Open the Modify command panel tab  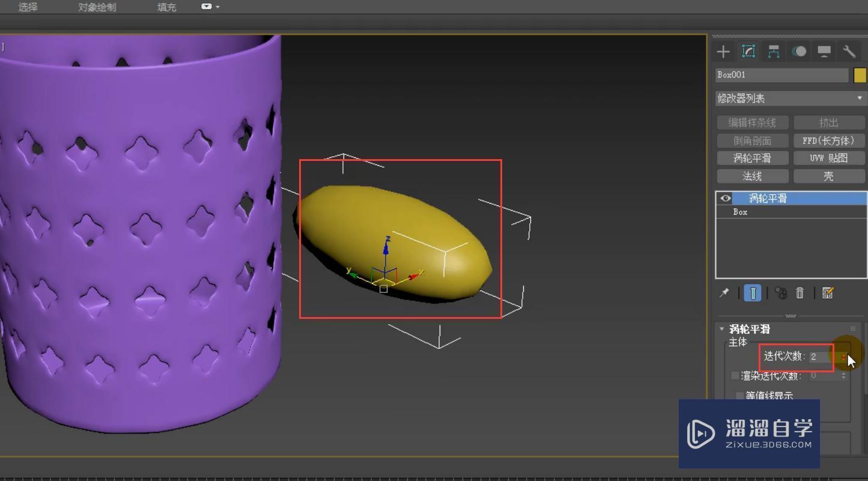[748, 52]
